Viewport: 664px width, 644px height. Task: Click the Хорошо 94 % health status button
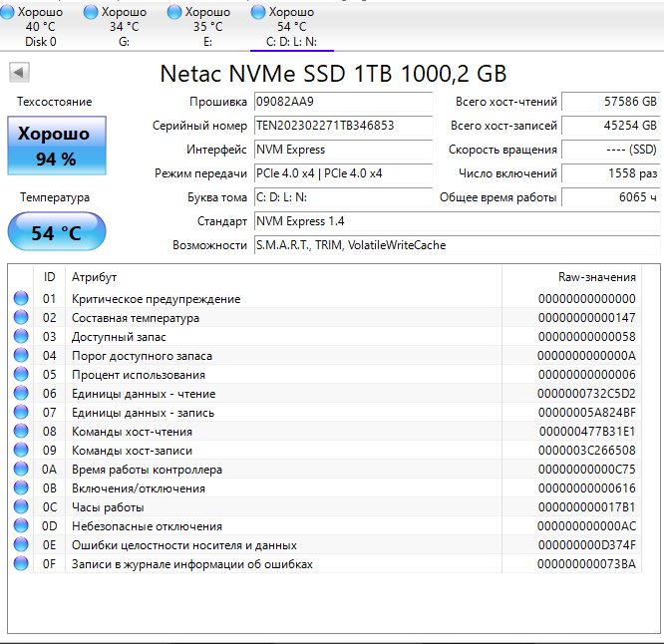pyautogui.click(x=57, y=146)
